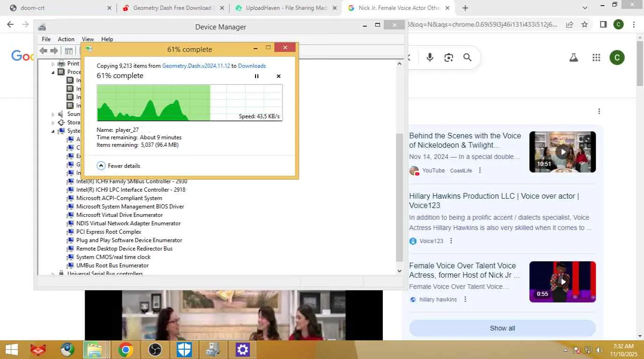
Task: Play the 0:55 video thumbnail
Action: 563,282
